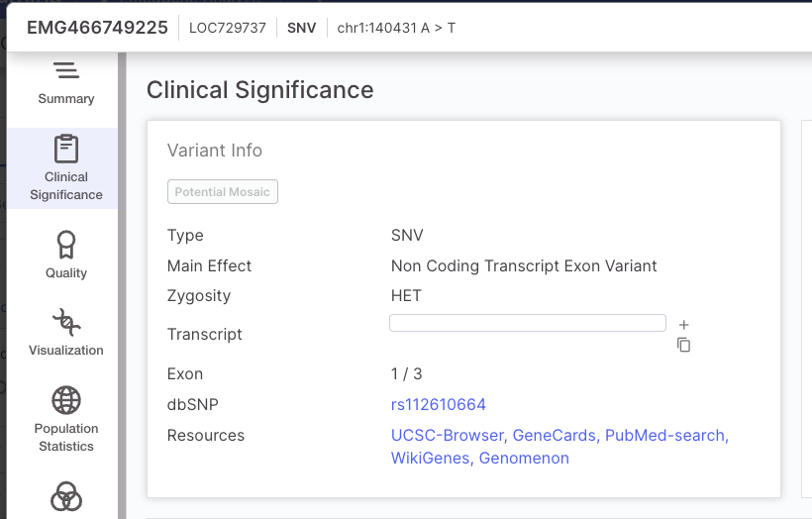Launch the PubMed-search link
This screenshot has height=519, width=812.
point(666,436)
